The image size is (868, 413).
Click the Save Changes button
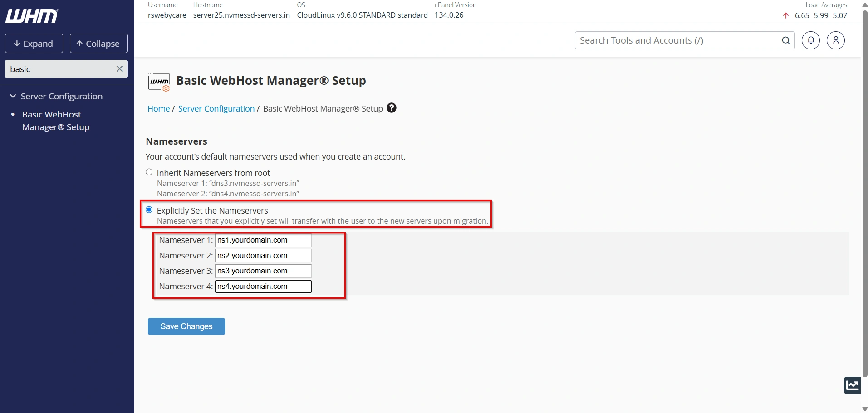pos(186,326)
